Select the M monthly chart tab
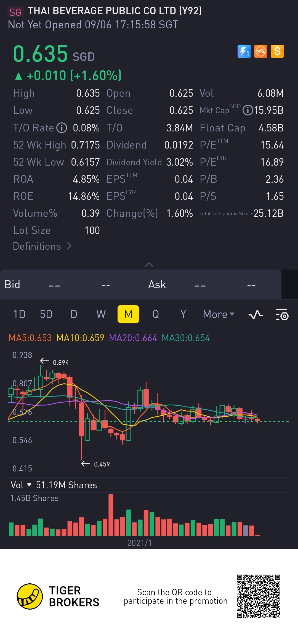The height and width of the screenshot is (644, 298). pyautogui.click(x=128, y=314)
